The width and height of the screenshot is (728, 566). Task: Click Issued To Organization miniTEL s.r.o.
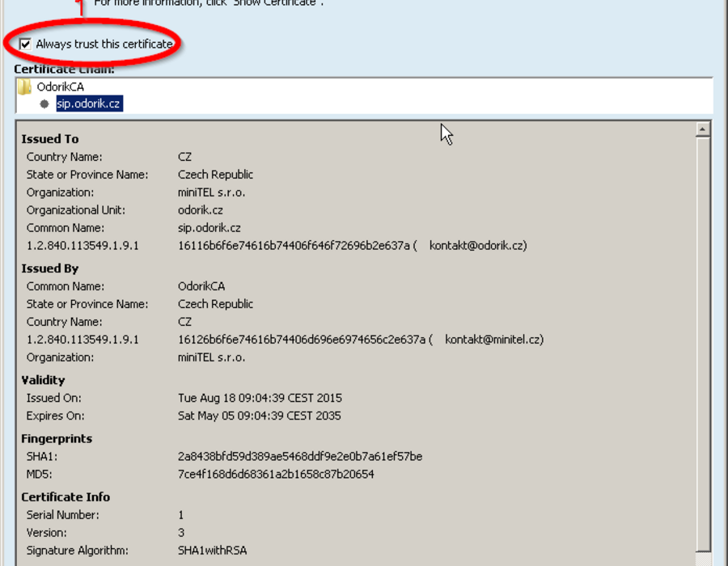(x=211, y=192)
